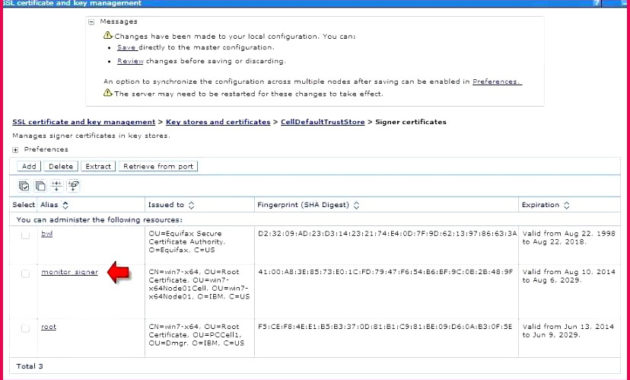Screen dimensions: 630x380
Task: Show the filter view icon
Action: click(x=57, y=186)
